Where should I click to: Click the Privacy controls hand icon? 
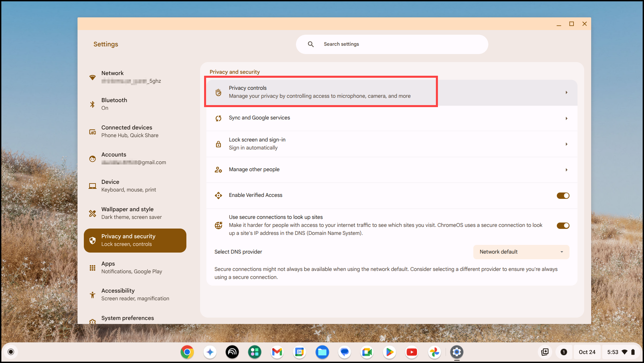218,92
